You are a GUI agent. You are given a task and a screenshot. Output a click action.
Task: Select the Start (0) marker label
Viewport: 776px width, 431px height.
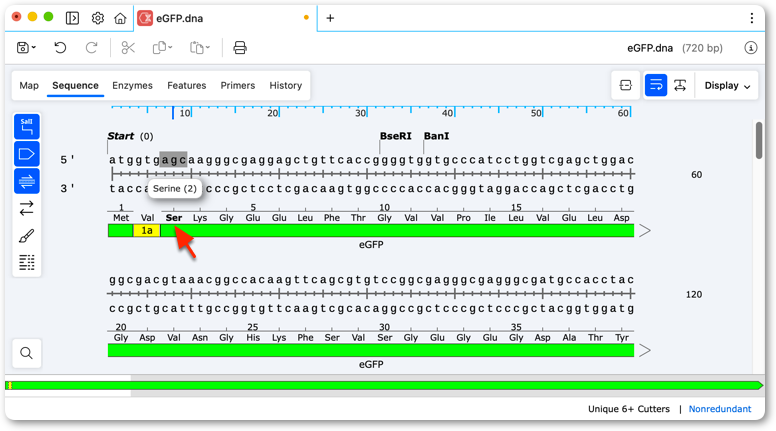coord(130,136)
